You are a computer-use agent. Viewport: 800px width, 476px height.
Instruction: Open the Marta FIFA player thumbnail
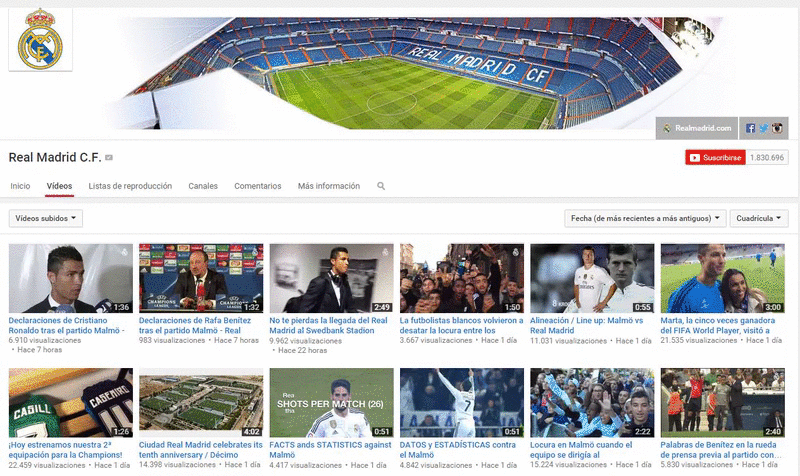(x=722, y=278)
